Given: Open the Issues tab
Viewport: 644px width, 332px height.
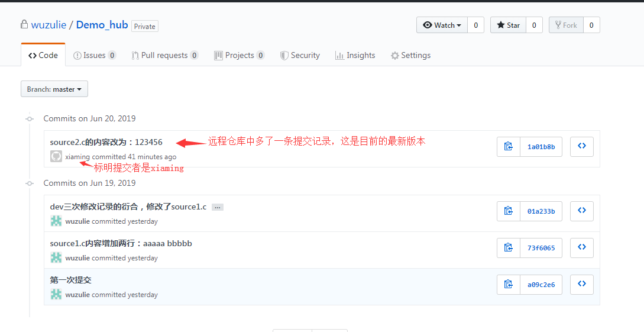Looking at the screenshot, I should 95,55.
